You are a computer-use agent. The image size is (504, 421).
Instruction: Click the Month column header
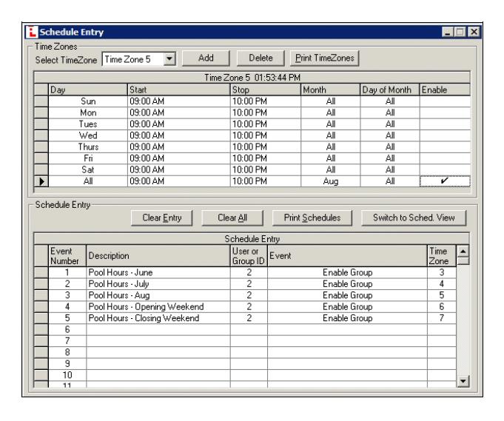[330, 90]
